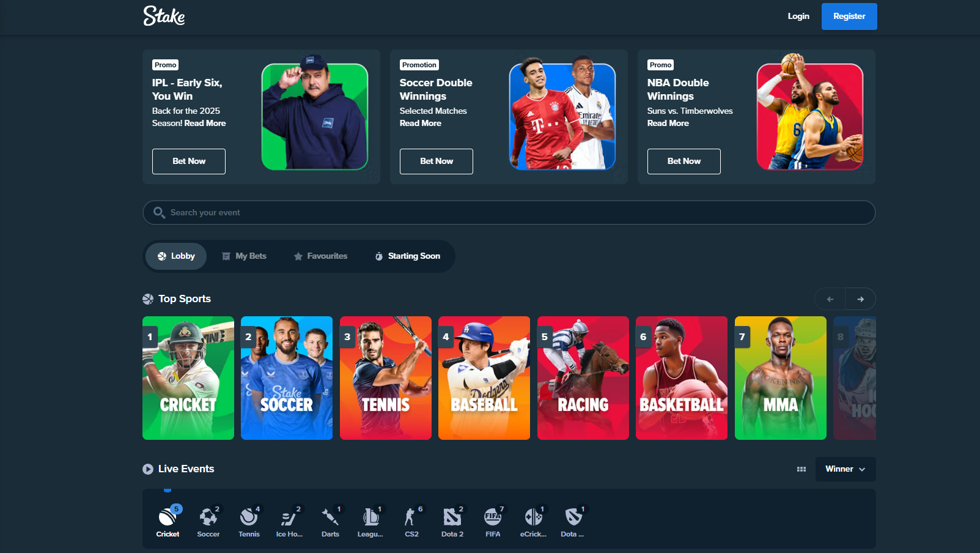This screenshot has width=980, height=553.
Task: Click Bet Now on Soccer Double Winnings
Action: point(437,161)
